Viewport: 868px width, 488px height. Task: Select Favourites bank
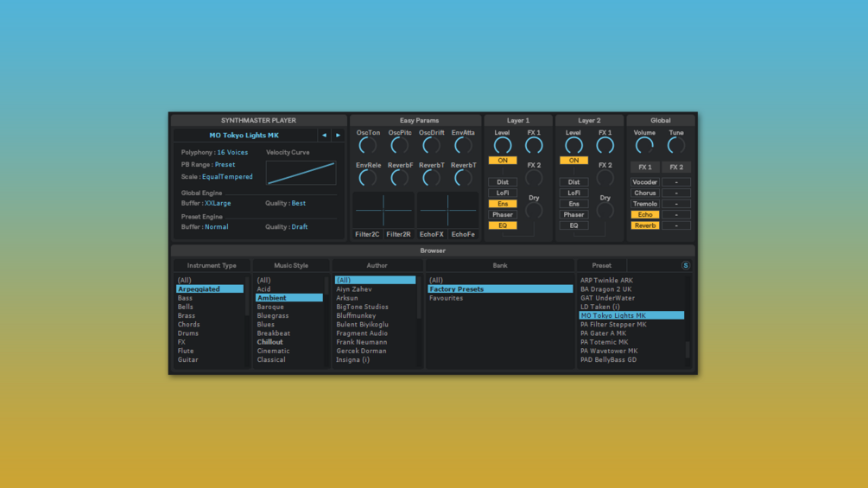(x=500, y=298)
